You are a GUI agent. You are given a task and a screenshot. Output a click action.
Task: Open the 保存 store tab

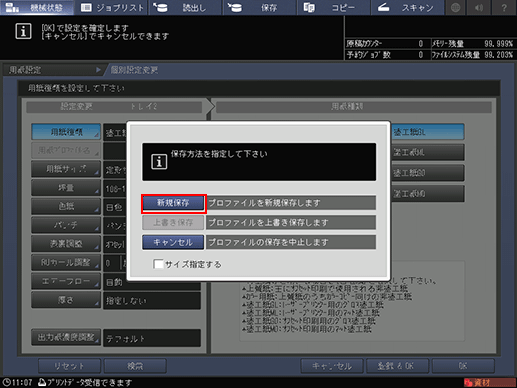pos(260,7)
